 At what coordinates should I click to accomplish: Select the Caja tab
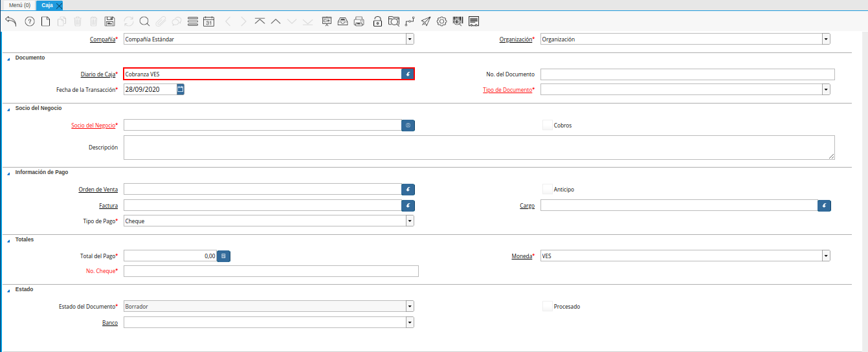coord(47,5)
